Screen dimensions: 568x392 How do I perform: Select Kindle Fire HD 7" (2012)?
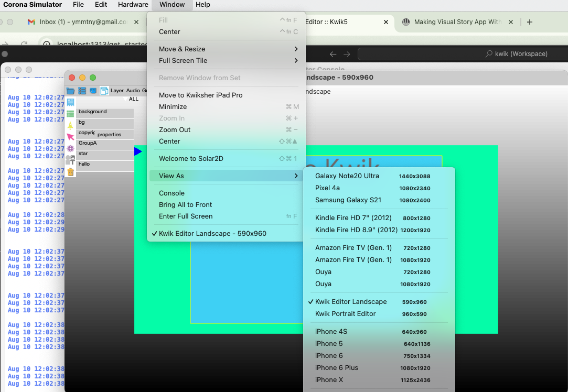(x=379, y=218)
